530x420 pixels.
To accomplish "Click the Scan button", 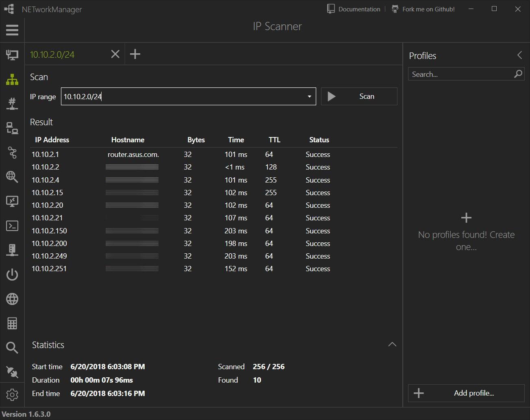I will click(x=359, y=96).
